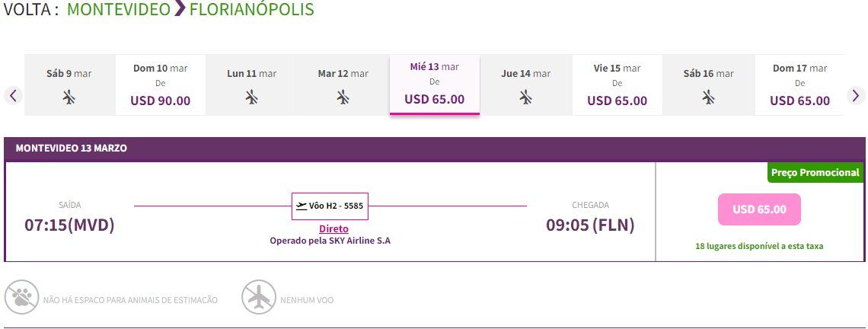Select the Dom 10 mar USD 90.00 date
This screenshot has height=329, width=868.
pos(161,85)
